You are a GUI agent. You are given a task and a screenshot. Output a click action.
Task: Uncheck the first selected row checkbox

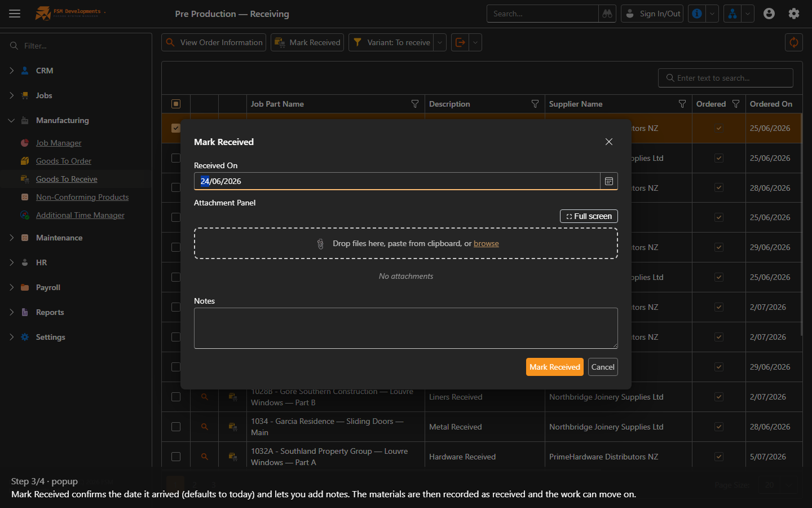[x=176, y=128]
